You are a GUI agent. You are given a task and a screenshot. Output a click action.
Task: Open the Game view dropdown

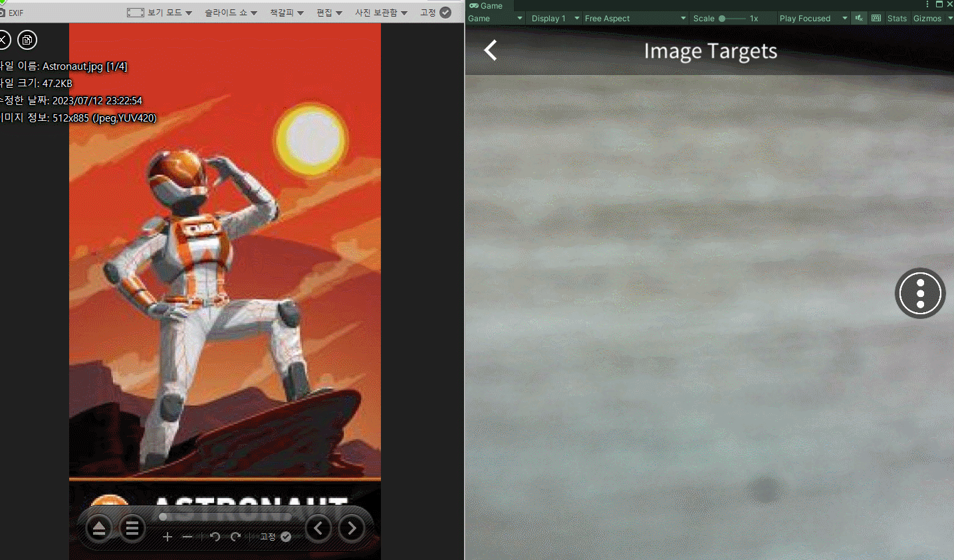click(x=495, y=19)
